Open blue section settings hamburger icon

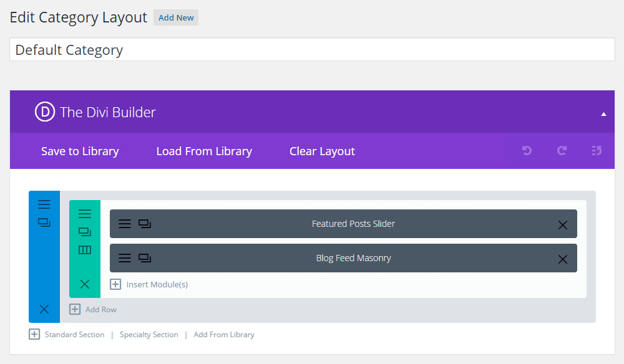click(x=44, y=204)
